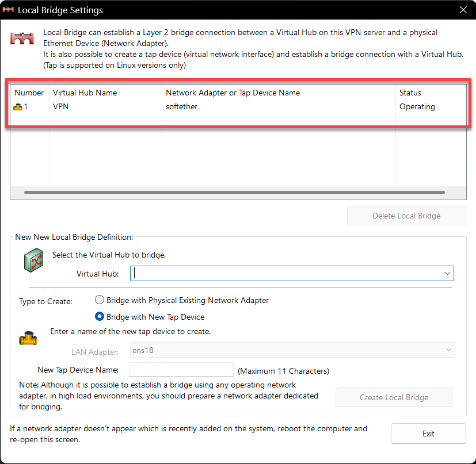This screenshot has height=464, width=476.
Task: Sort by the Virtual Hub Name column header
Action: pyautogui.click(x=105, y=93)
